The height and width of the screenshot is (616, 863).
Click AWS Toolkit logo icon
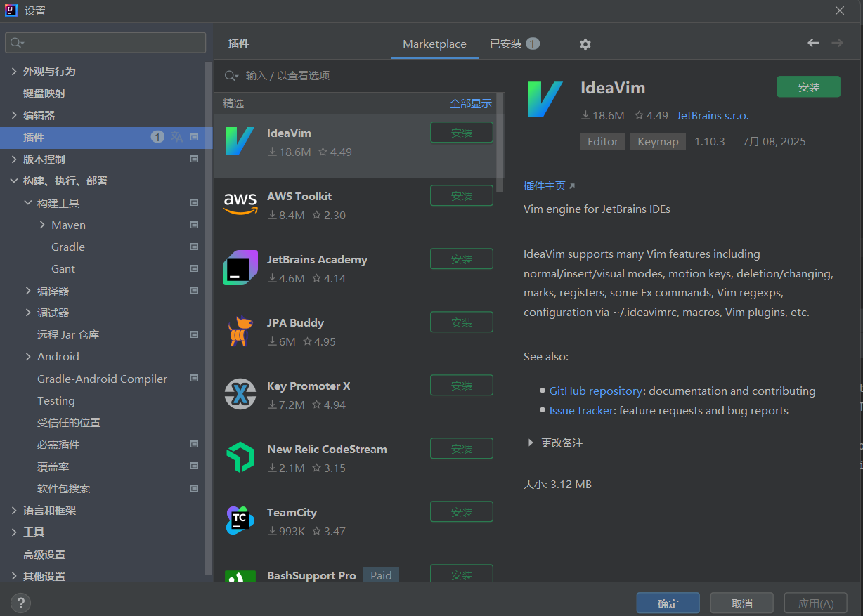click(240, 205)
